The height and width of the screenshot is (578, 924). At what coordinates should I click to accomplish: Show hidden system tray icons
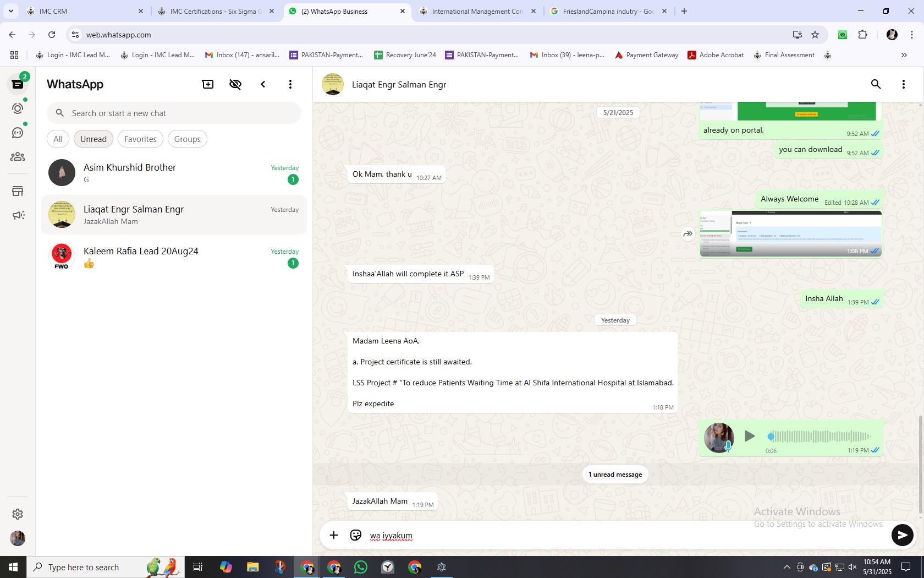pos(787,567)
